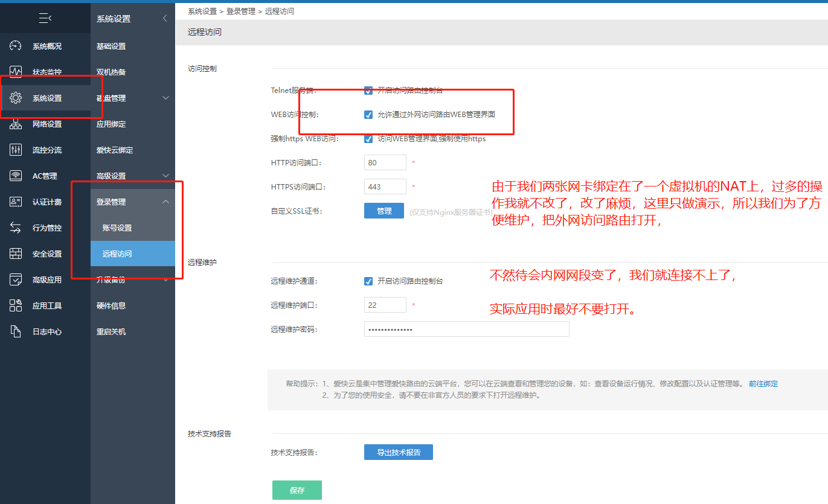Image resolution: width=828 pixels, height=504 pixels.
Task: Open AC管理 menu item
Action: coord(45,176)
